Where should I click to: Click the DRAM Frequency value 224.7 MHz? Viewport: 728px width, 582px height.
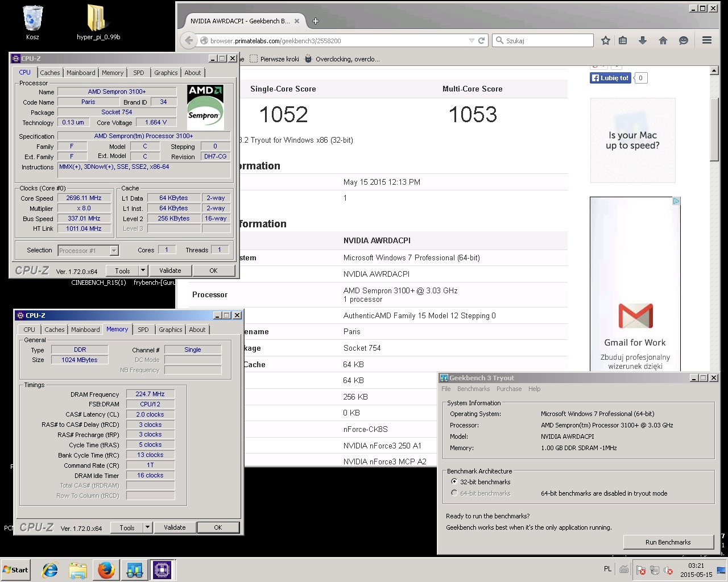[150, 394]
